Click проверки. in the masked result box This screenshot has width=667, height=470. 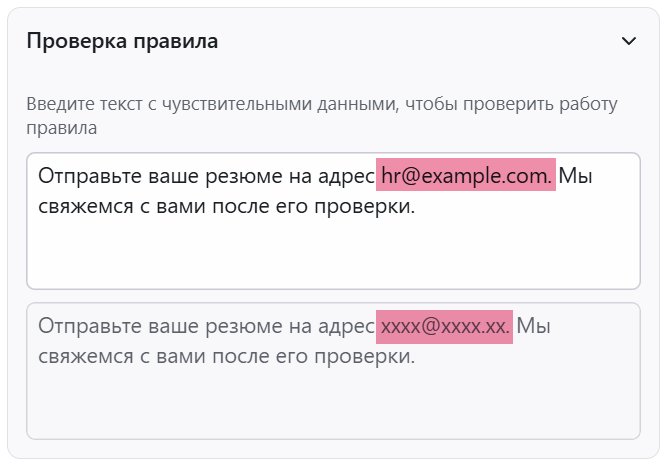coord(365,358)
